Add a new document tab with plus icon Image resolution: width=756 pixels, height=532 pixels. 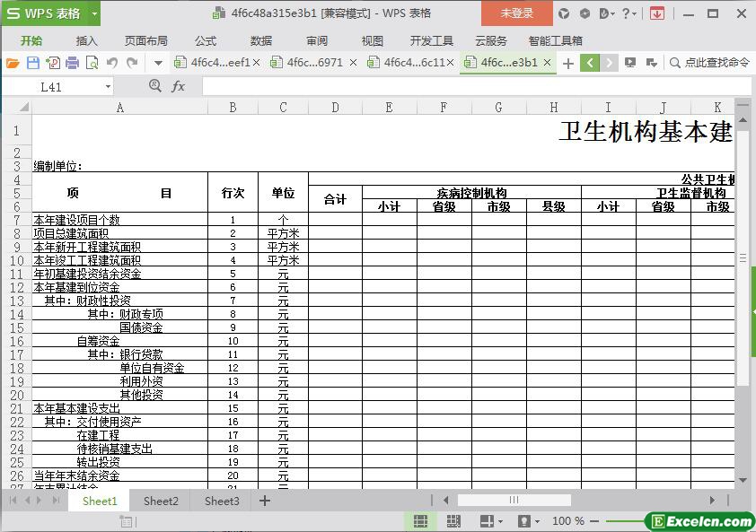pyautogui.click(x=568, y=63)
